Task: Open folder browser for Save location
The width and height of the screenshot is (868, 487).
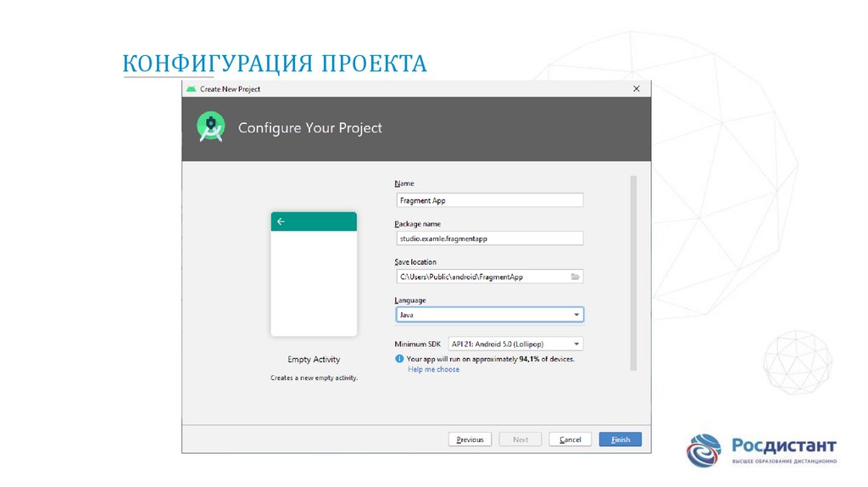Action: tap(576, 277)
